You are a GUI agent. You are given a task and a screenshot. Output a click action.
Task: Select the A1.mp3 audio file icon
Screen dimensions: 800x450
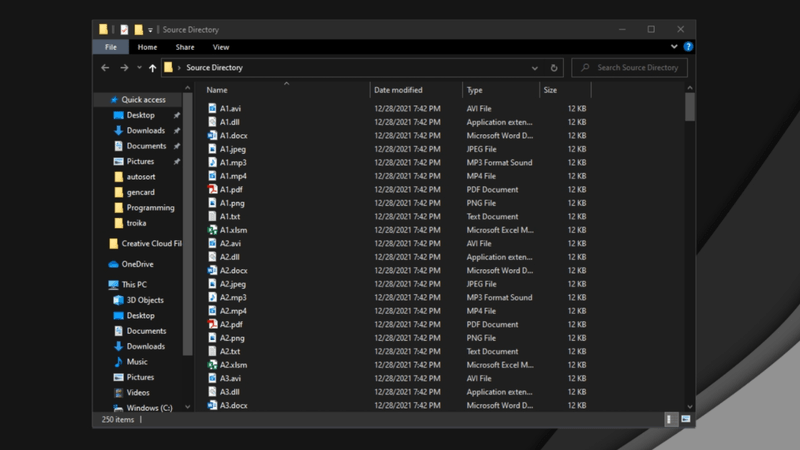tap(212, 162)
